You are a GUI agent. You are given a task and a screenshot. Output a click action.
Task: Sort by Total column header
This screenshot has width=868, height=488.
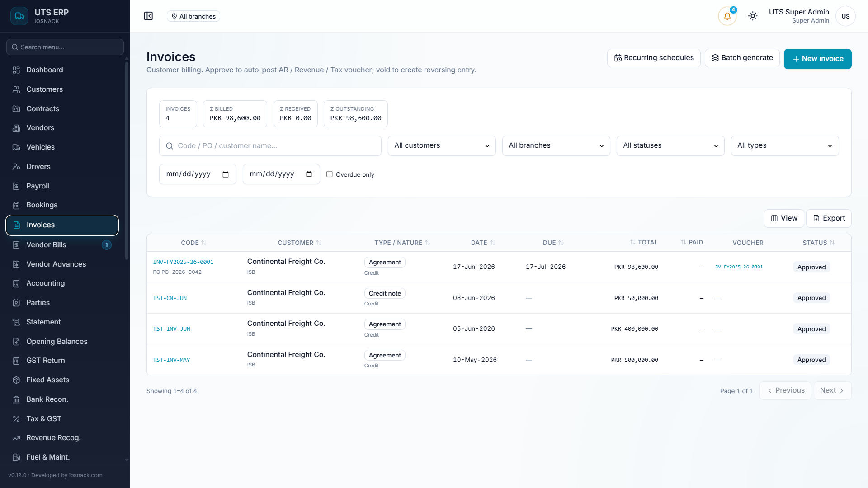pos(644,243)
